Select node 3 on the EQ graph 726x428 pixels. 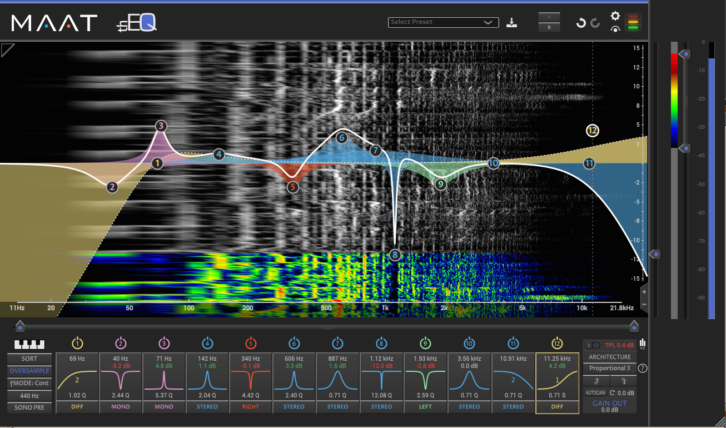[161, 126]
